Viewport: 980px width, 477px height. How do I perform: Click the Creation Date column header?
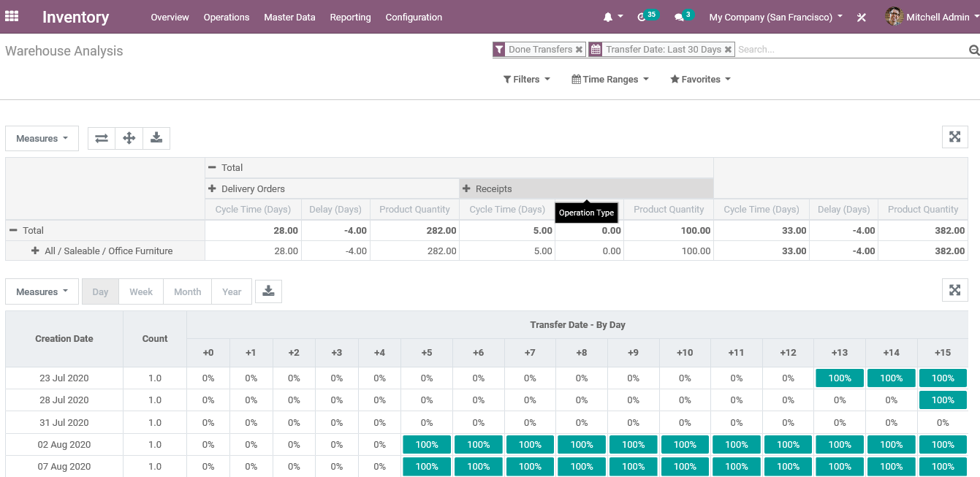point(64,339)
